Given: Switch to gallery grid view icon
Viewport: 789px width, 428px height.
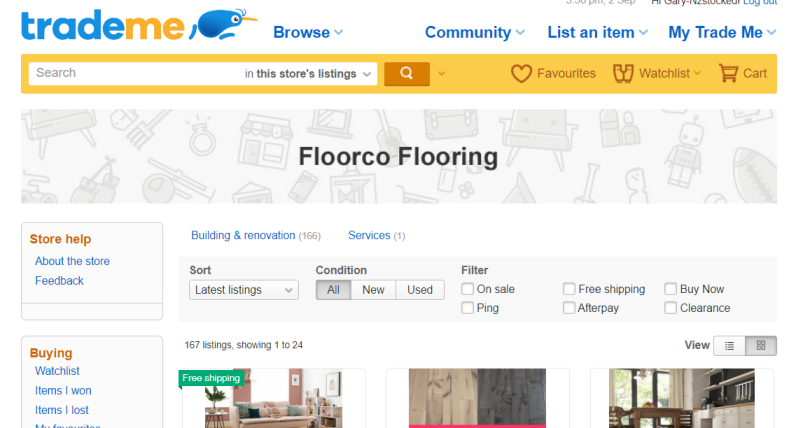Looking at the screenshot, I should pos(761,346).
